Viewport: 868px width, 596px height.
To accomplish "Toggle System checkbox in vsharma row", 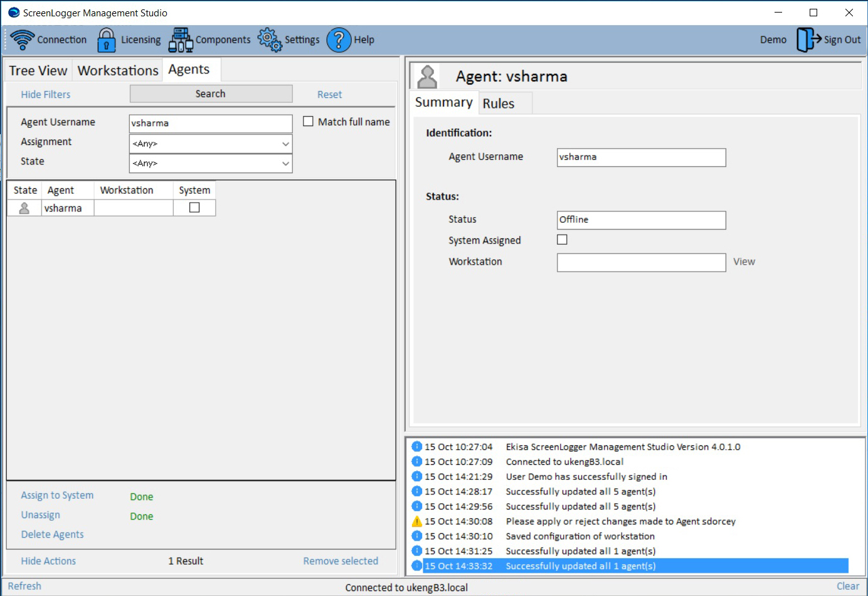I will coord(194,208).
